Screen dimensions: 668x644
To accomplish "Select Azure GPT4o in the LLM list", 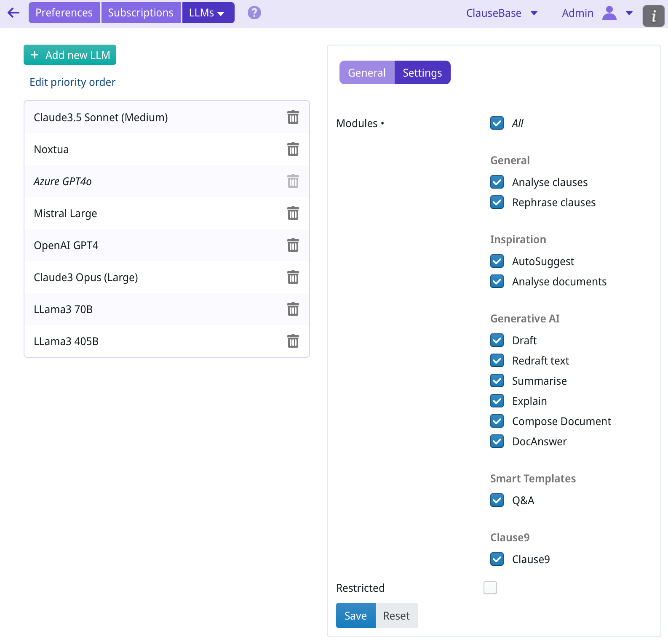I will [63, 181].
